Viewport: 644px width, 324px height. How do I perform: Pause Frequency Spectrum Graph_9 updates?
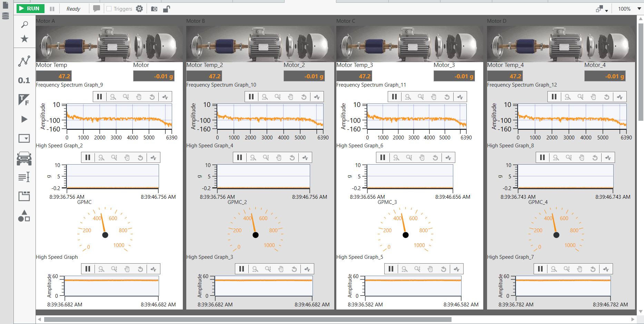click(100, 97)
